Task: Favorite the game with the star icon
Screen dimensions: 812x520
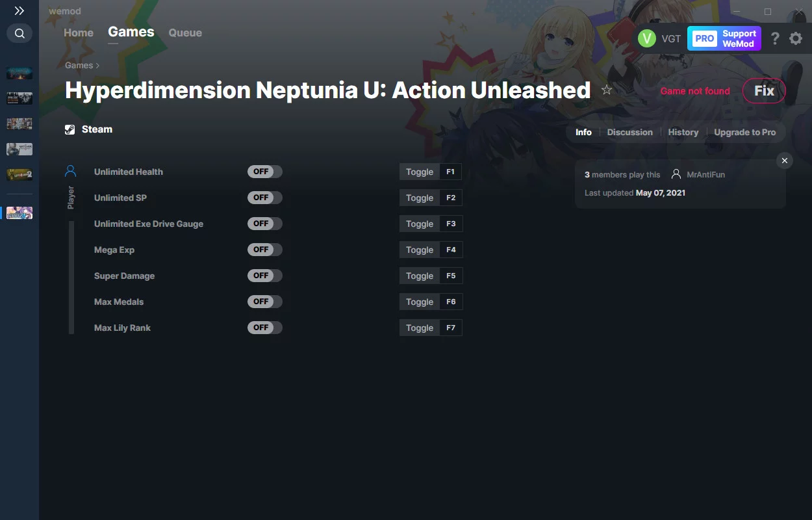Action: coord(607,90)
